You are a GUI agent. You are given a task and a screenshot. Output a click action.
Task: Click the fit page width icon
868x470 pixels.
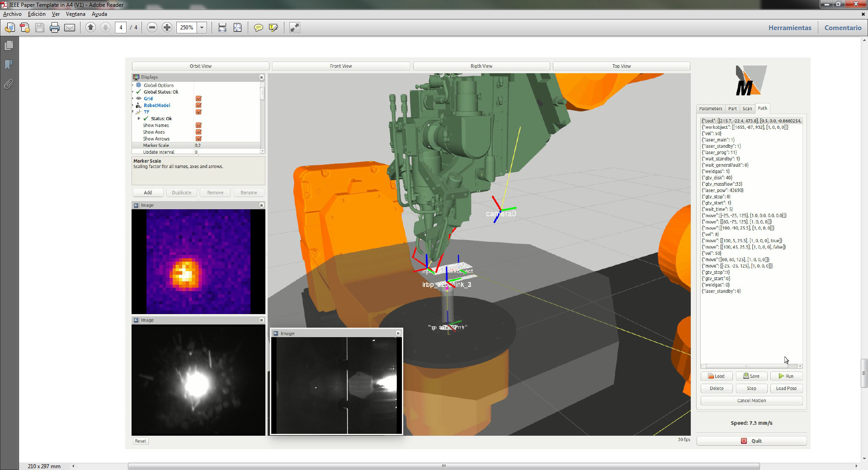pyautogui.click(x=222, y=28)
